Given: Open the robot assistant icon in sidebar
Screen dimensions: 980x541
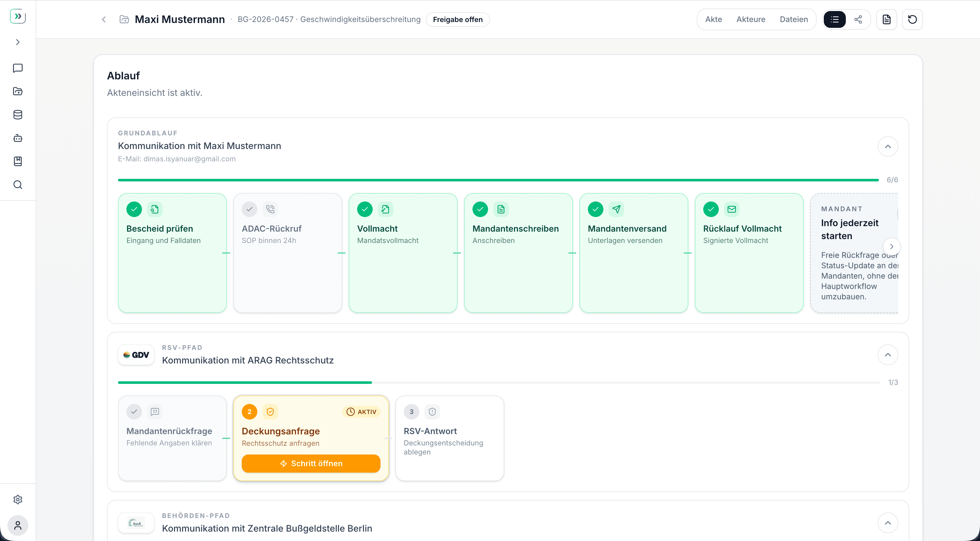Looking at the screenshot, I should coord(17,138).
